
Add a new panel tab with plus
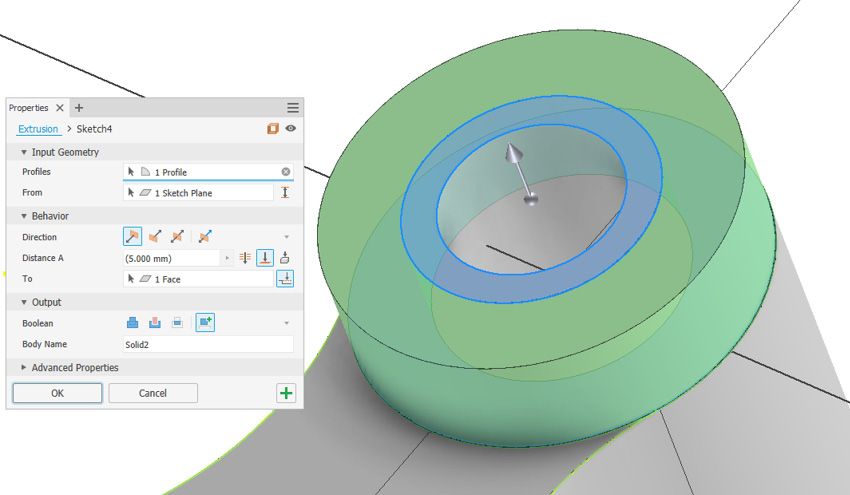click(79, 108)
